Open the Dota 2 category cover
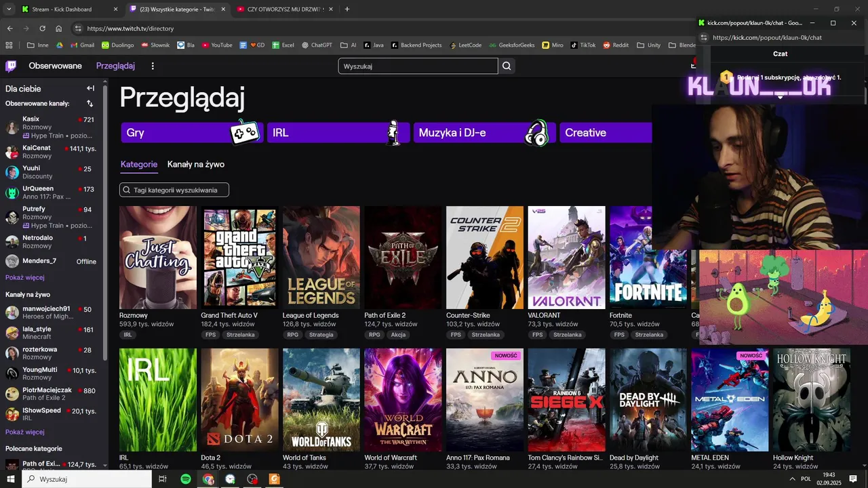This screenshot has height=488, width=868. 239,400
